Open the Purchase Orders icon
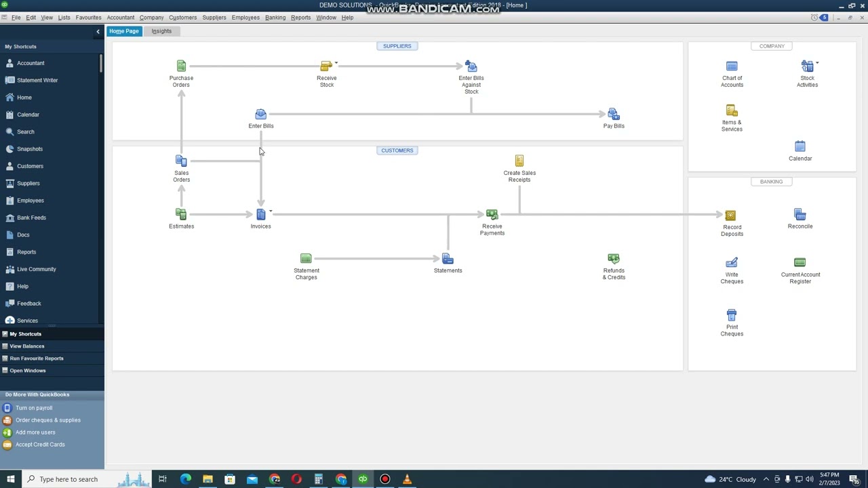Viewport: 868px width, 488px height. coord(181,66)
